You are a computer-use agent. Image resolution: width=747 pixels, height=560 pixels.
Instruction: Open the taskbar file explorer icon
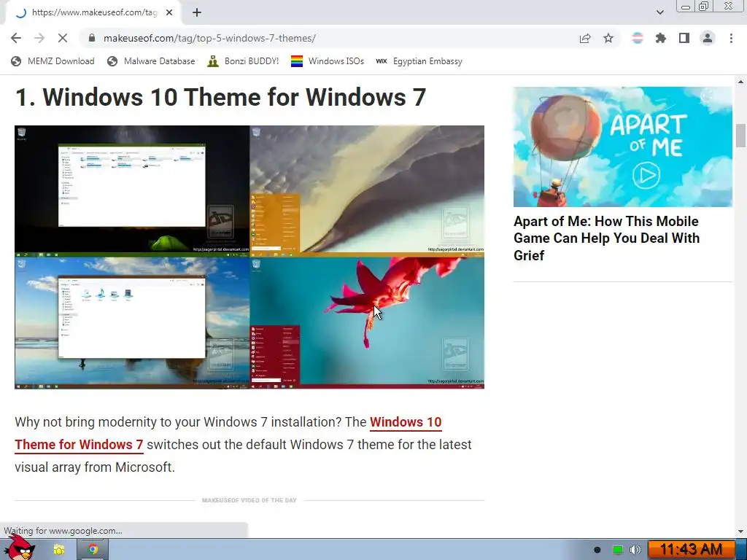pos(59,550)
